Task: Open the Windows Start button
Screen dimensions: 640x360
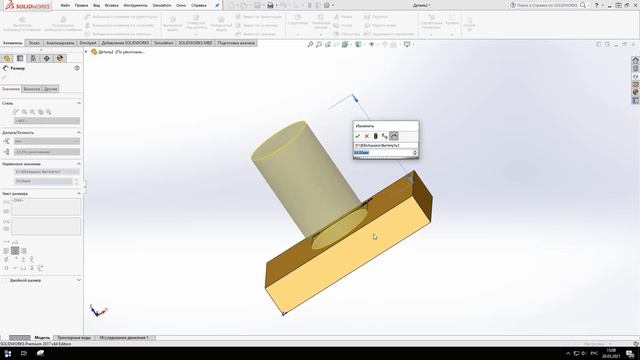Action: pos(8,353)
